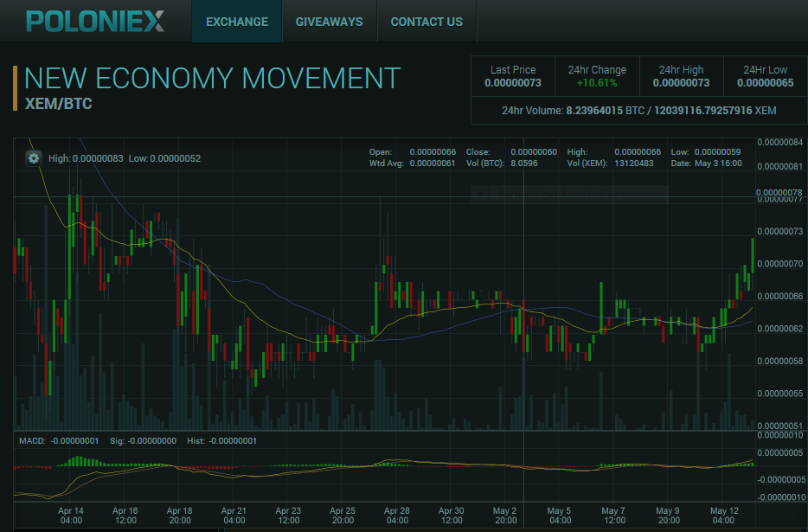The image size is (808, 532).
Task: Click the Vol (XEM) 13120483 readout
Action: tap(610, 163)
